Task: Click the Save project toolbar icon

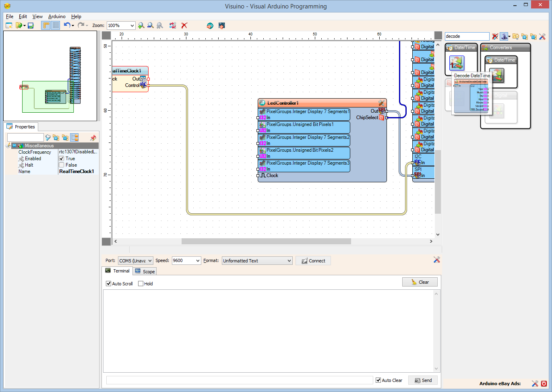Action: pyautogui.click(x=31, y=25)
